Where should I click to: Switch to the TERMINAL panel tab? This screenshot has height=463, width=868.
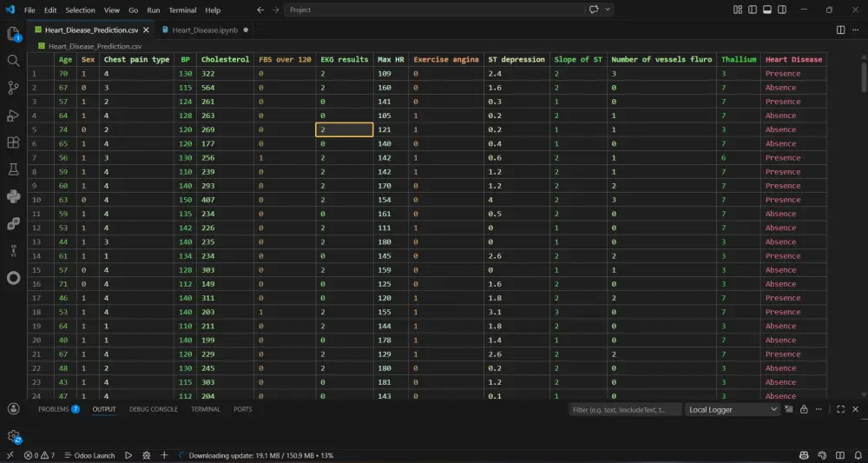206,409
